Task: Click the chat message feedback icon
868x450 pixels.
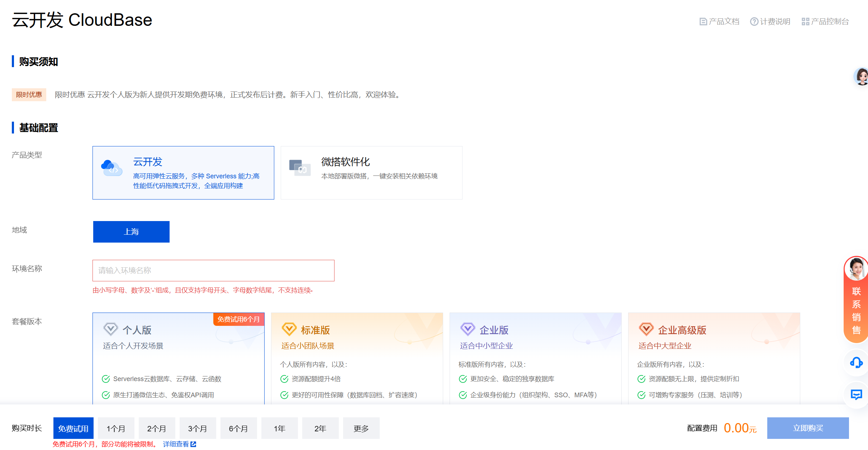Action: coord(857,394)
